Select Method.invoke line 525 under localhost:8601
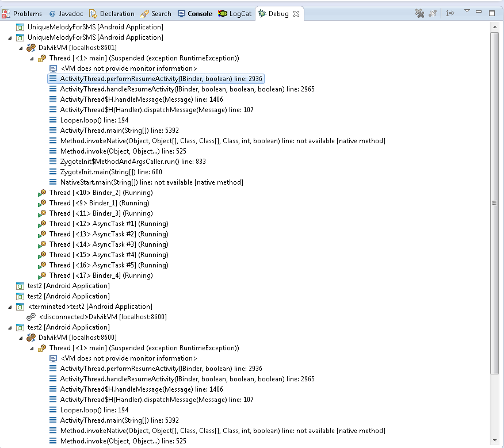This screenshot has width=504, height=448. [123, 151]
